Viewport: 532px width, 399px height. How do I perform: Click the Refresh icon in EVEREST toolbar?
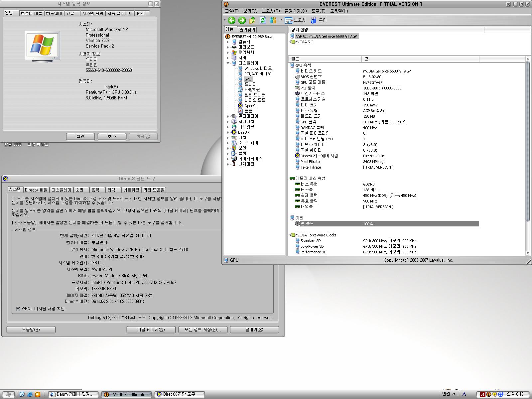263,20
